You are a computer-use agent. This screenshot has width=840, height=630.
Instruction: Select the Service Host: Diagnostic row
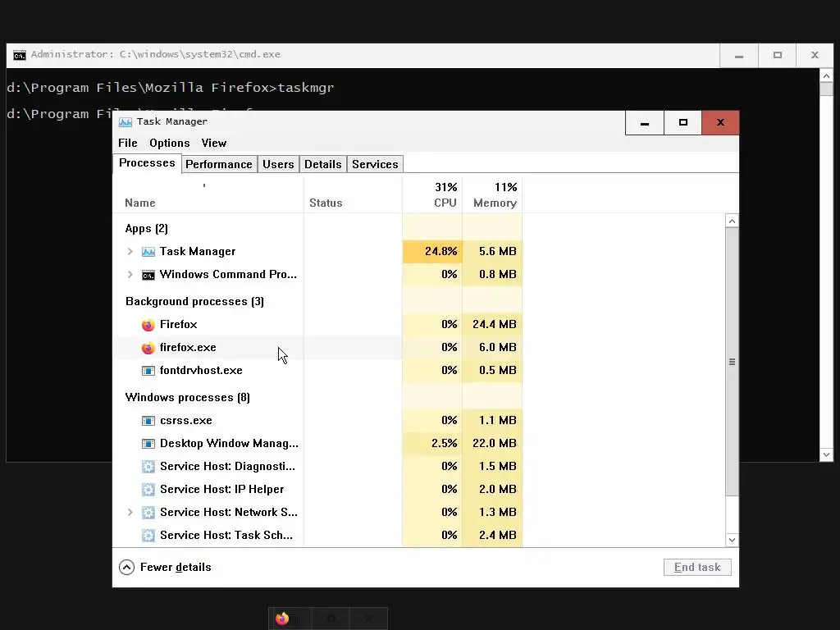point(317,467)
